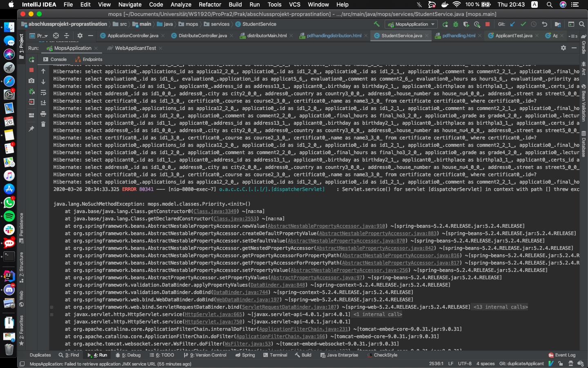588x368 pixels.
Task: Click the Dump Threads camera icon
Action: click(x=31, y=81)
